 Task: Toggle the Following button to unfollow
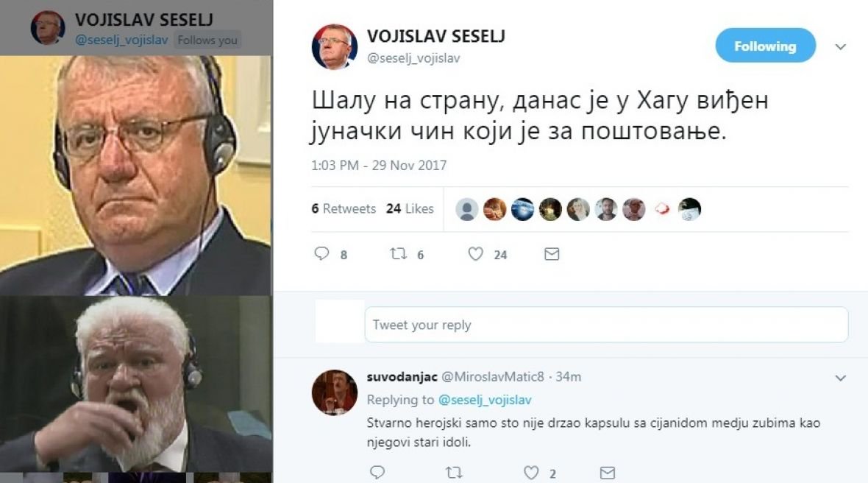coord(766,46)
